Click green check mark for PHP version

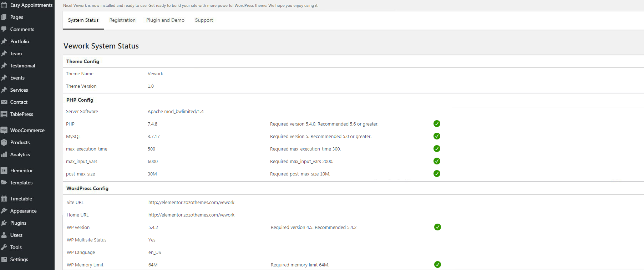[x=437, y=124]
